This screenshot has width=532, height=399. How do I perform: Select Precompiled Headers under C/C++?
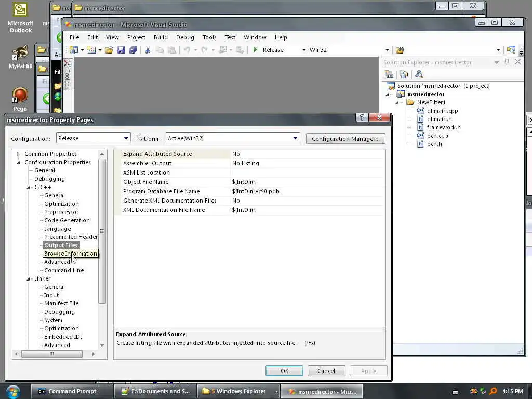pos(71,237)
